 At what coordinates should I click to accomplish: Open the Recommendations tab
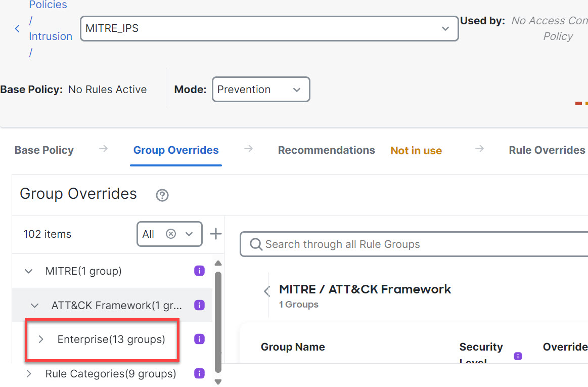326,150
